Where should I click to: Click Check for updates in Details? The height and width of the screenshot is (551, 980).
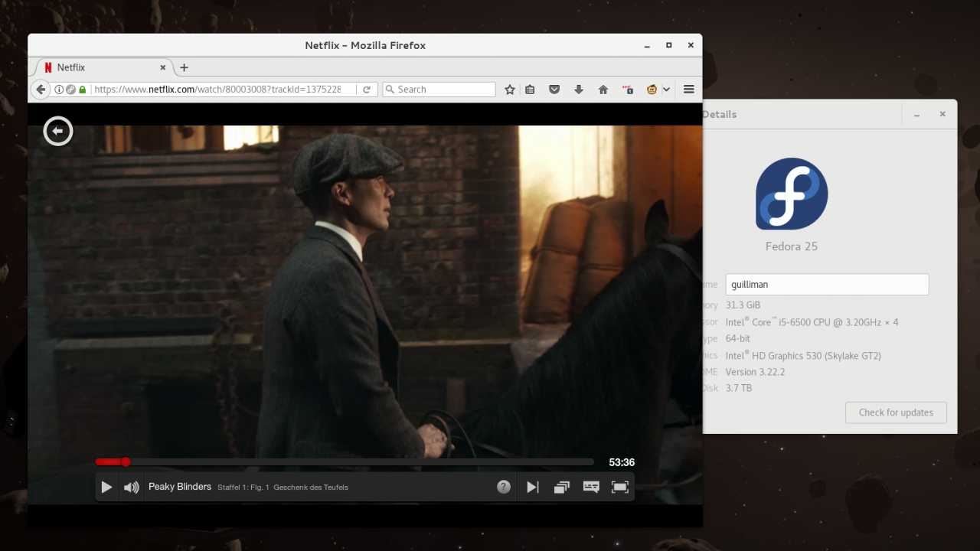(896, 412)
